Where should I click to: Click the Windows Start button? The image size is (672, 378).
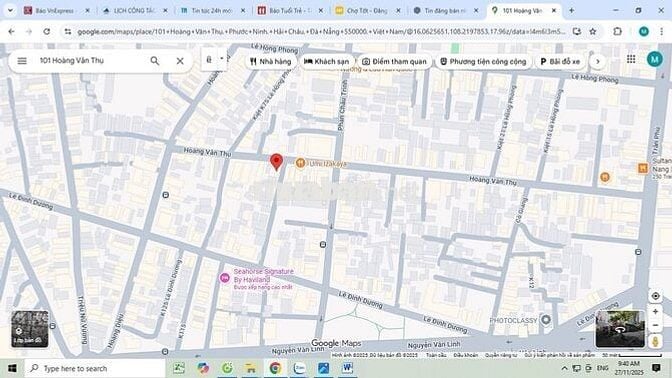click(12, 368)
